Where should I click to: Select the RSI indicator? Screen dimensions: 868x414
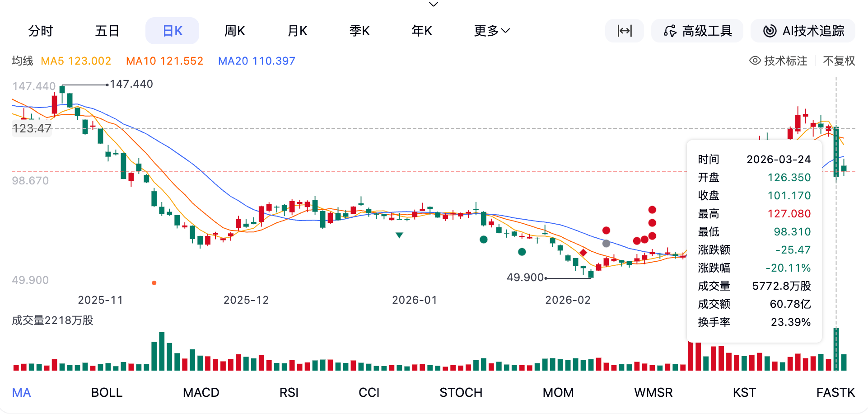tap(289, 392)
